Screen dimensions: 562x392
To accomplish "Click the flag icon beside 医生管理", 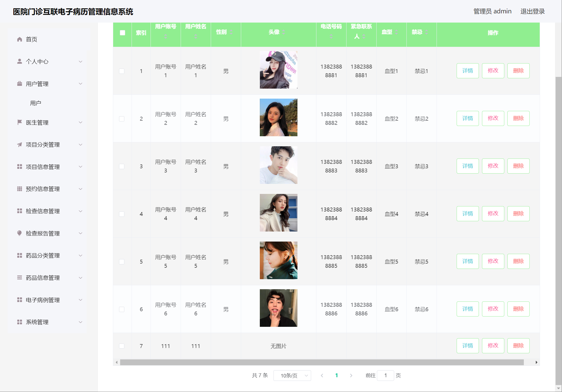I will (20, 122).
